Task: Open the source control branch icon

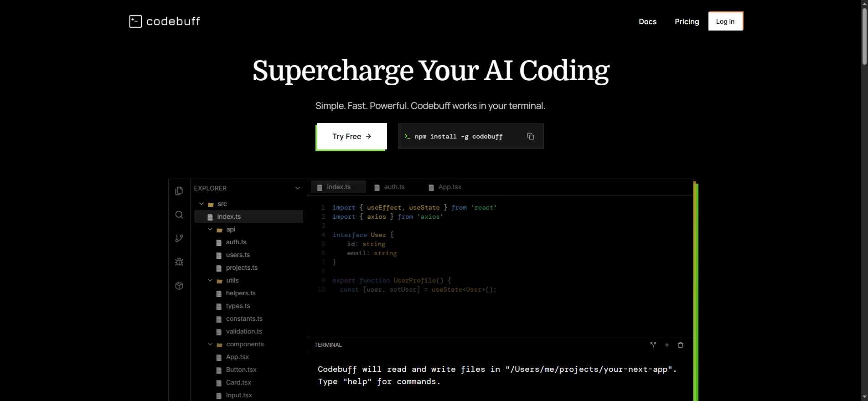Action: pos(179,238)
